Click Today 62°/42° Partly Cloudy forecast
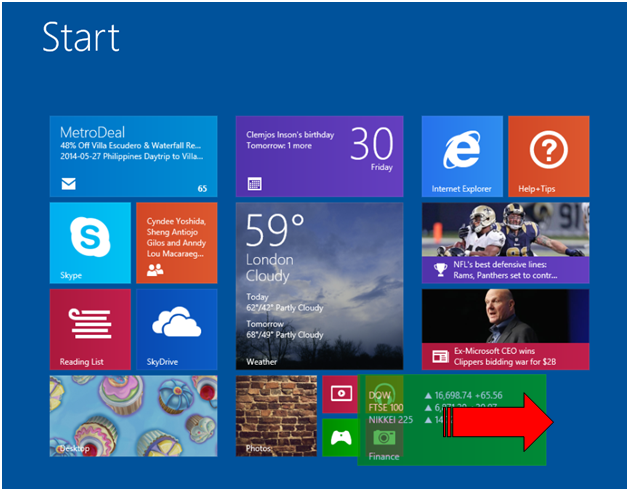The height and width of the screenshot is (491, 630). [284, 303]
